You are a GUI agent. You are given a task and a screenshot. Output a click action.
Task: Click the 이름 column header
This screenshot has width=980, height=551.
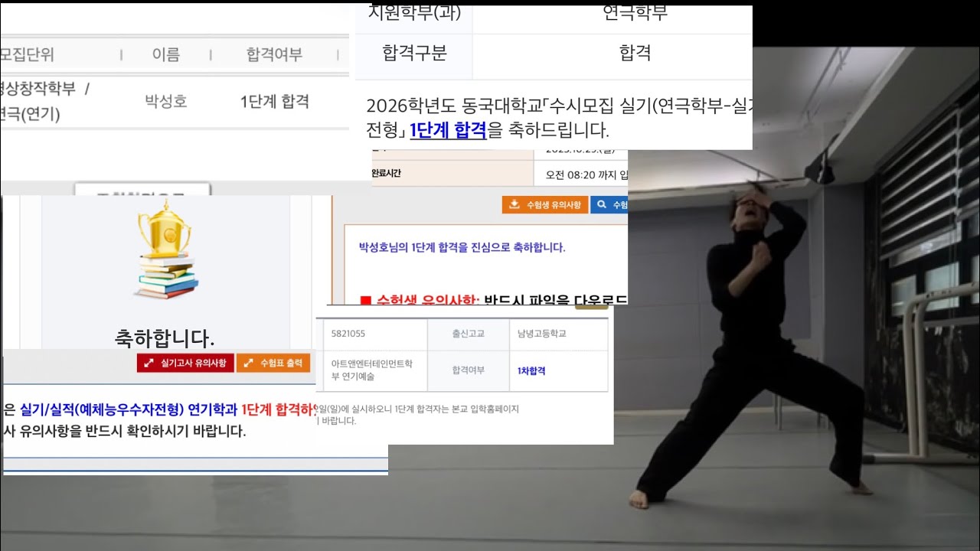(166, 55)
